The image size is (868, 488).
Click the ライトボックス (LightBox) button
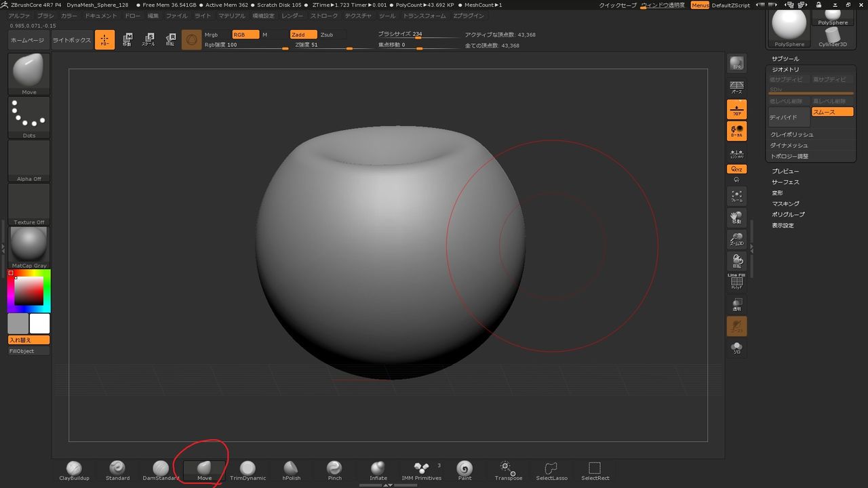(x=72, y=41)
